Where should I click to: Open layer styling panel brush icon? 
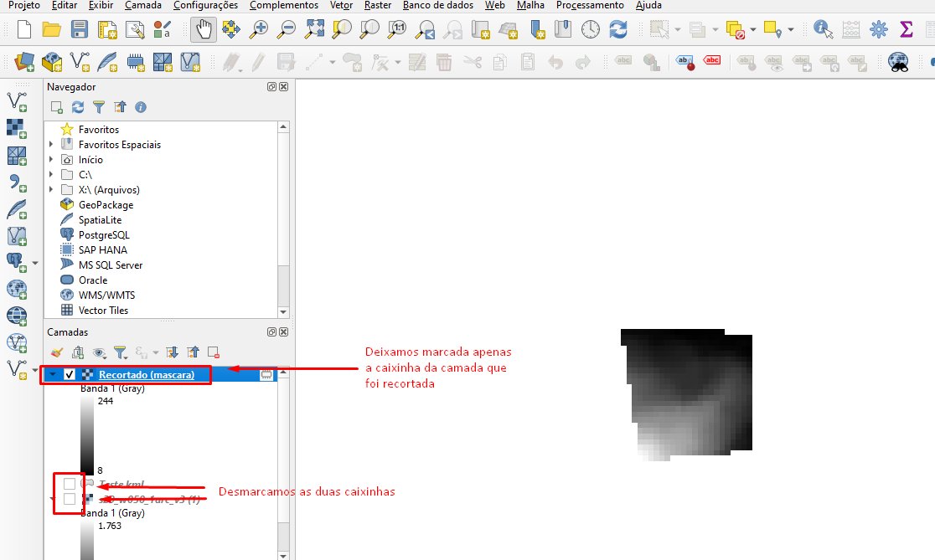click(x=57, y=352)
